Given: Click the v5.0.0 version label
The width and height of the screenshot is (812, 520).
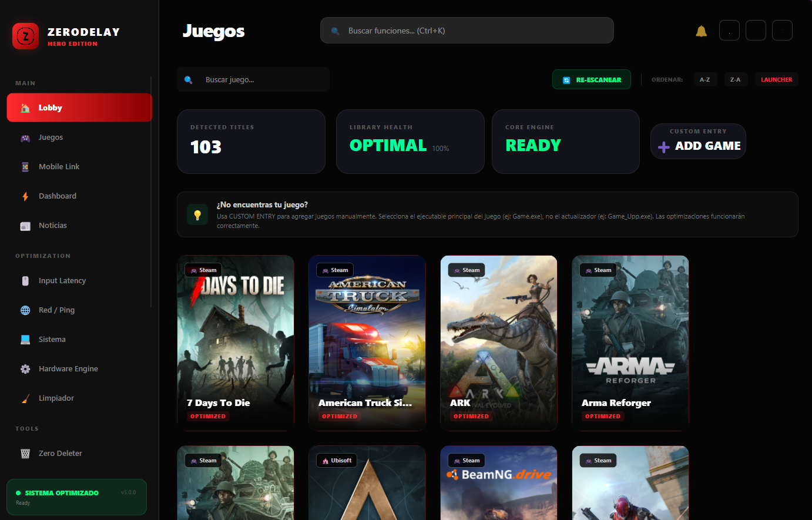Looking at the screenshot, I should pyautogui.click(x=128, y=492).
